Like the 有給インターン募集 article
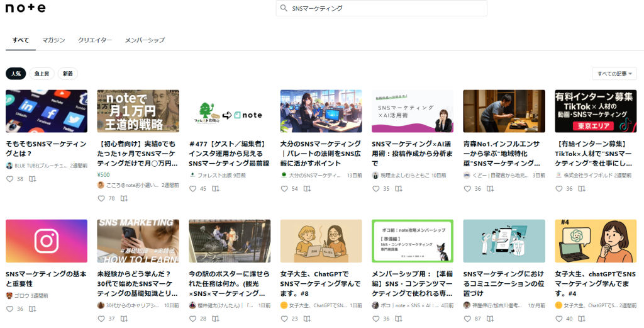 559,189
